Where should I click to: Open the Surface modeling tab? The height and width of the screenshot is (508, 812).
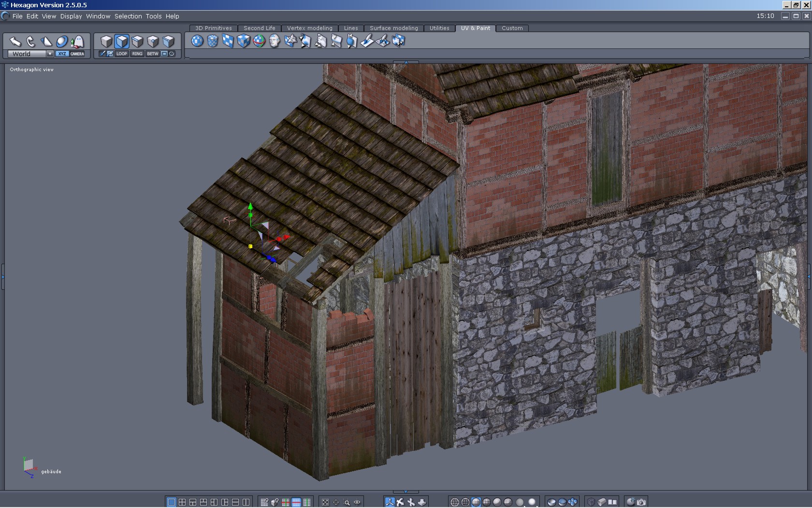coord(393,28)
